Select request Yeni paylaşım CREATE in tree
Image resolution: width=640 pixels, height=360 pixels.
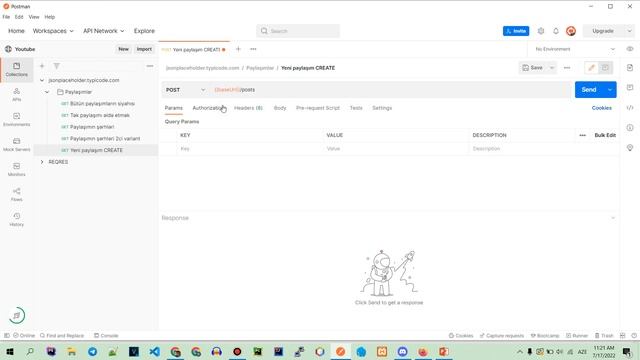[x=96, y=150]
